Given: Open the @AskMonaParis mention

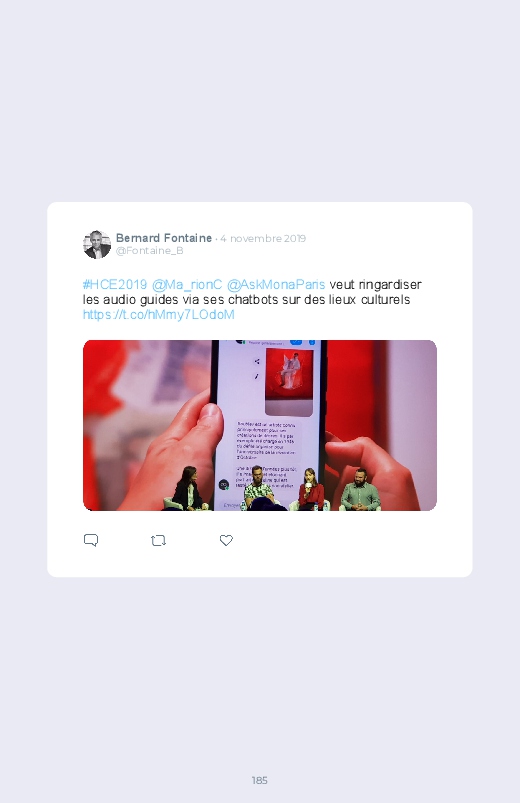Looking at the screenshot, I should [x=276, y=284].
